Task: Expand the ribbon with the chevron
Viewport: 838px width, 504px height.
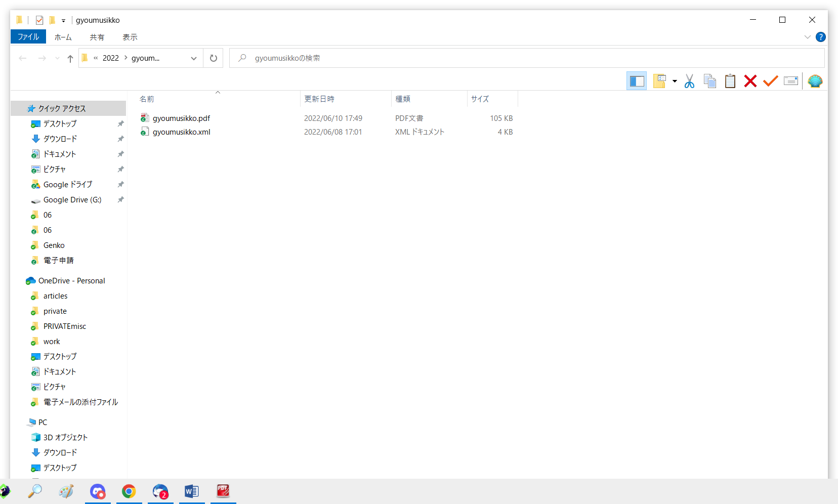Action: [x=807, y=37]
